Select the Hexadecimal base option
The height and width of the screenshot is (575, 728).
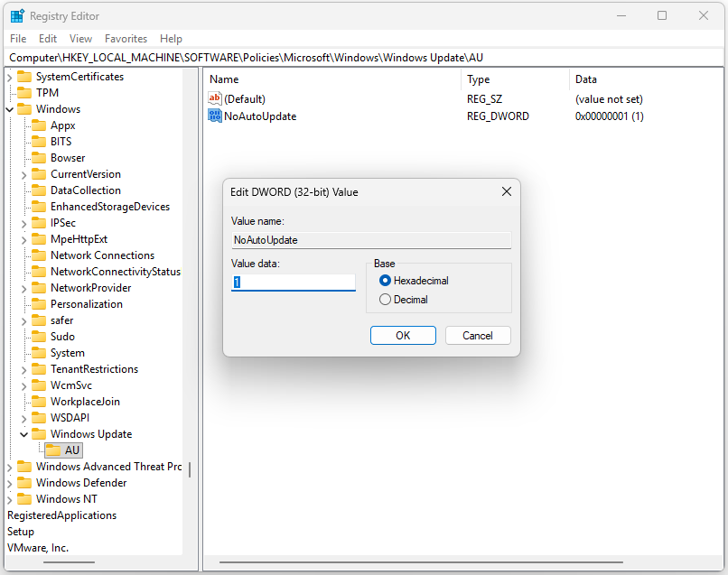click(x=385, y=280)
